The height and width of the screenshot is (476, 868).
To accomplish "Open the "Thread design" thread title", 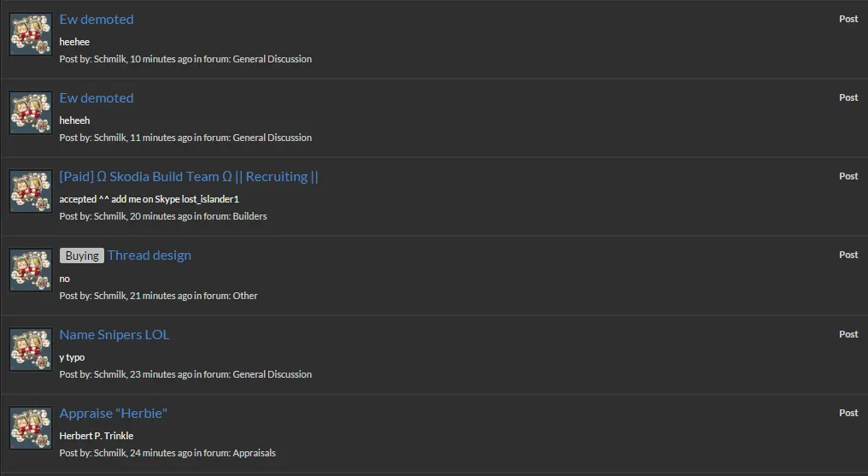I will (x=150, y=256).
